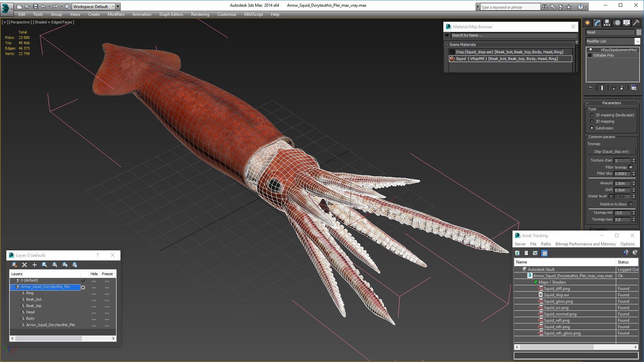Open the Motion command panel tab
The image size is (644, 362).
[617, 23]
